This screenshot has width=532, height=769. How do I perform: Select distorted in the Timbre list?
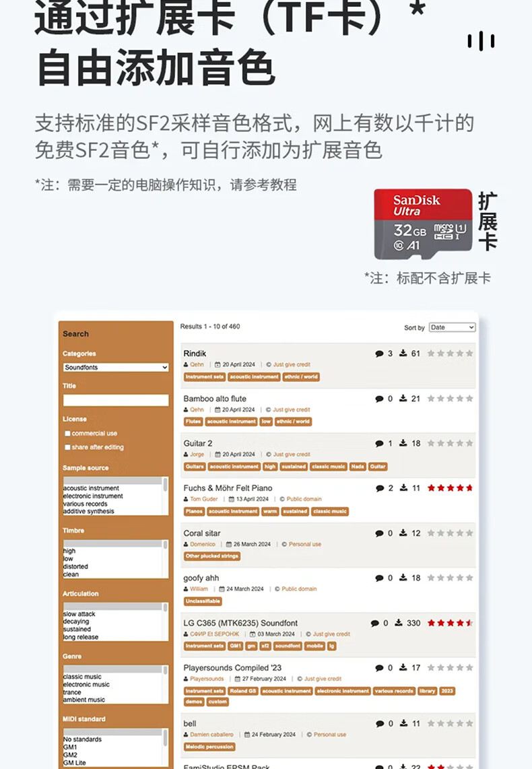[x=75, y=566]
